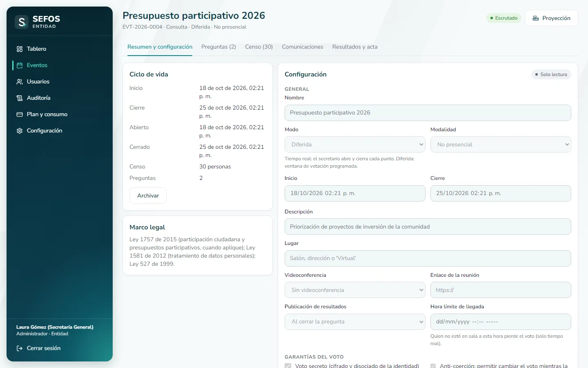Viewport: 588px width, 368px height.
Task: Click the Inicio date field in Configuración
Action: (x=355, y=193)
